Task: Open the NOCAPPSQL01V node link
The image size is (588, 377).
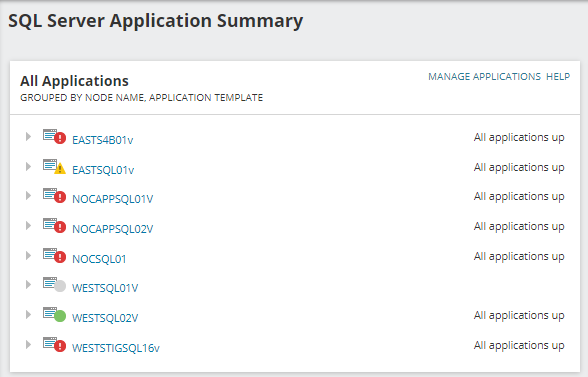Action: [x=112, y=199]
